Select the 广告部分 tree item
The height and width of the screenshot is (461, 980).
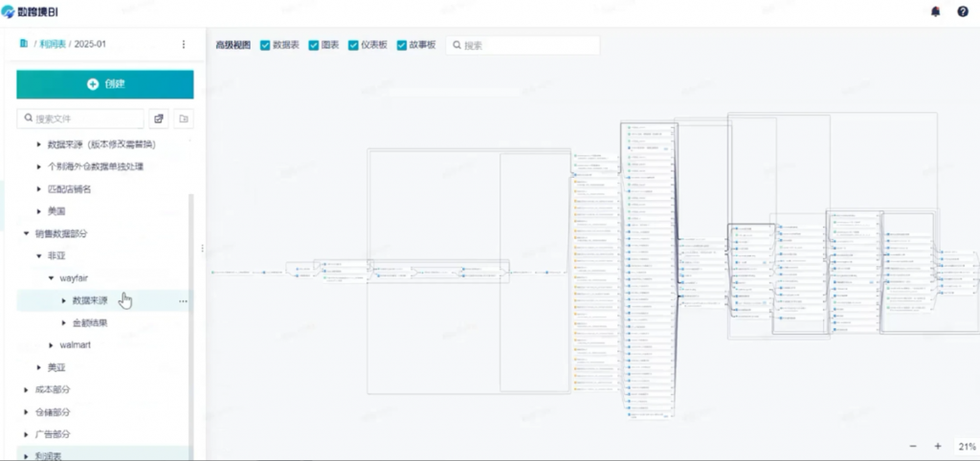click(x=53, y=434)
